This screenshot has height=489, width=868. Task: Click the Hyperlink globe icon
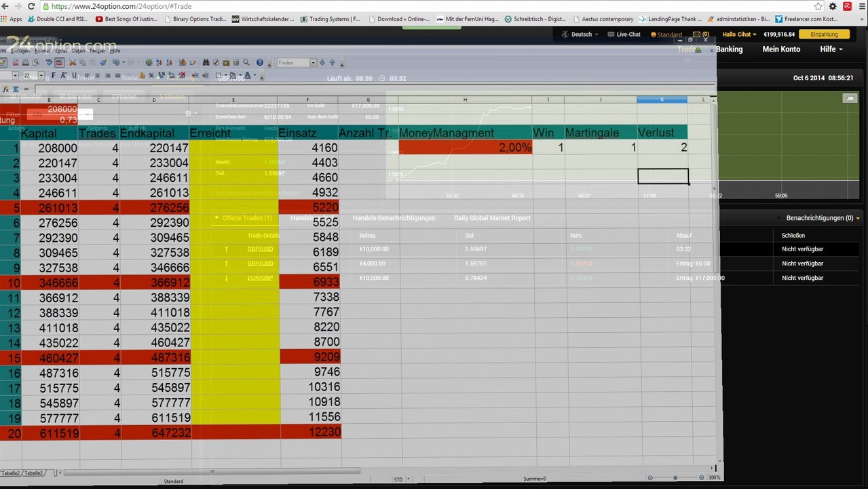click(149, 62)
